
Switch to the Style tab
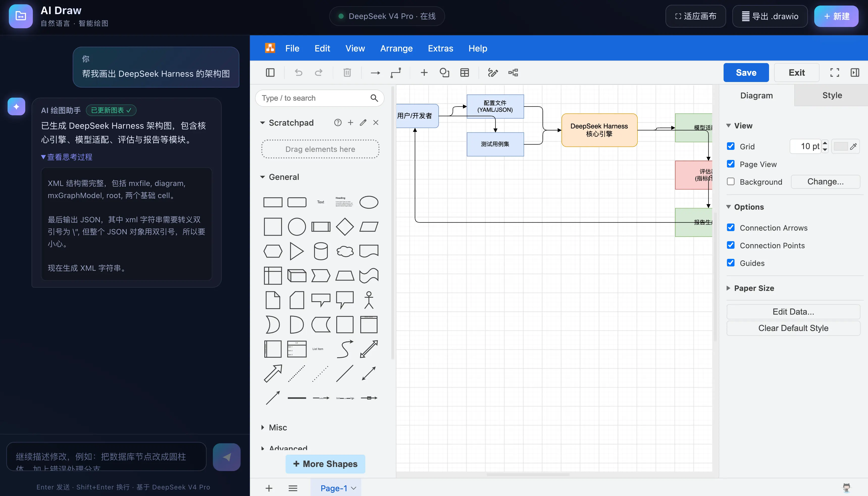832,95
